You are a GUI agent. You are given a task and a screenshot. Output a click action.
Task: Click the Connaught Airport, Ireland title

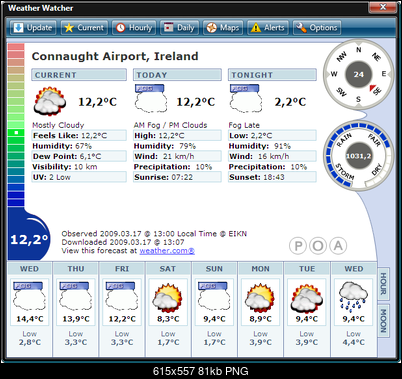tap(115, 56)
